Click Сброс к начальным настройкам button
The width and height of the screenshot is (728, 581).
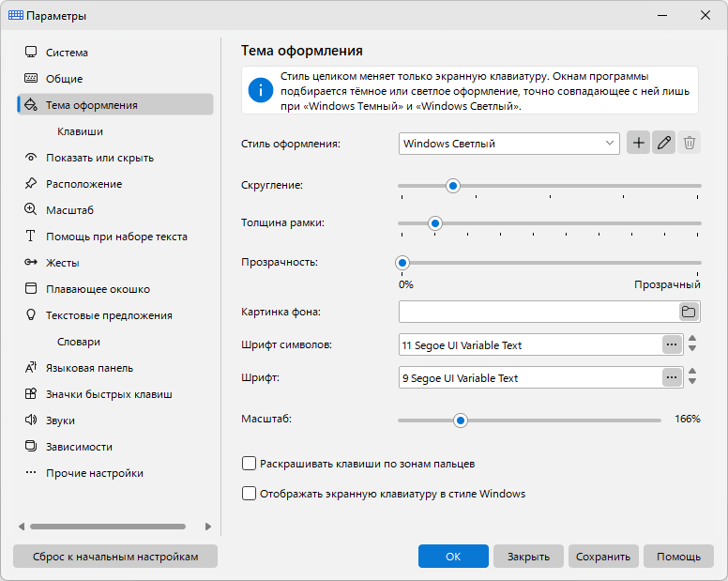tap(115, 557)
